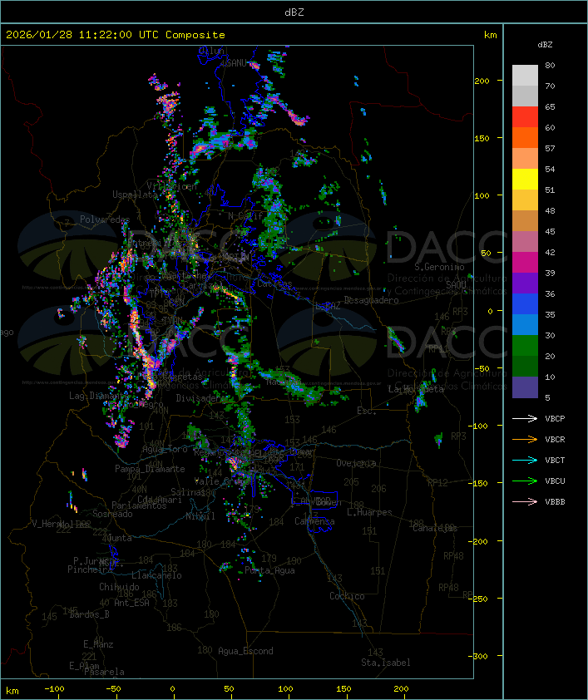This screenshot has width=588, height=700.
Task: Click the white VBCP arrow icon
Action: point(525,418)
